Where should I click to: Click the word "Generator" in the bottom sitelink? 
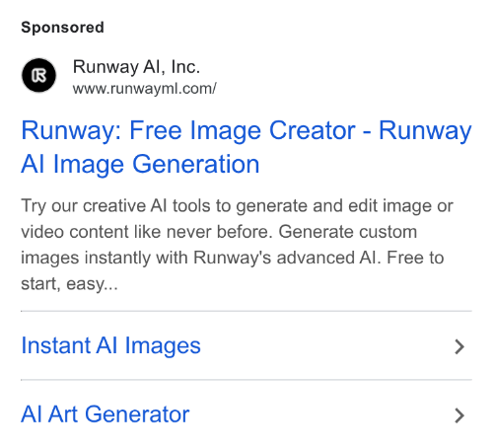click(137, 414)
